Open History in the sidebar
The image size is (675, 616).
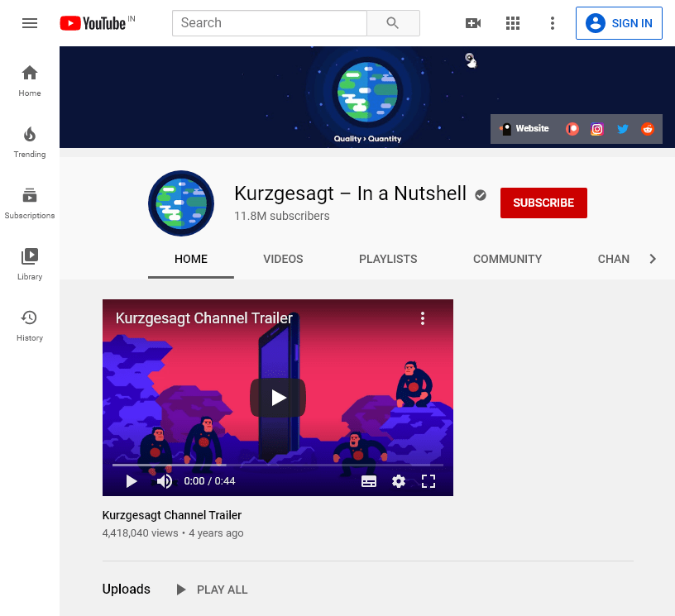30,326
